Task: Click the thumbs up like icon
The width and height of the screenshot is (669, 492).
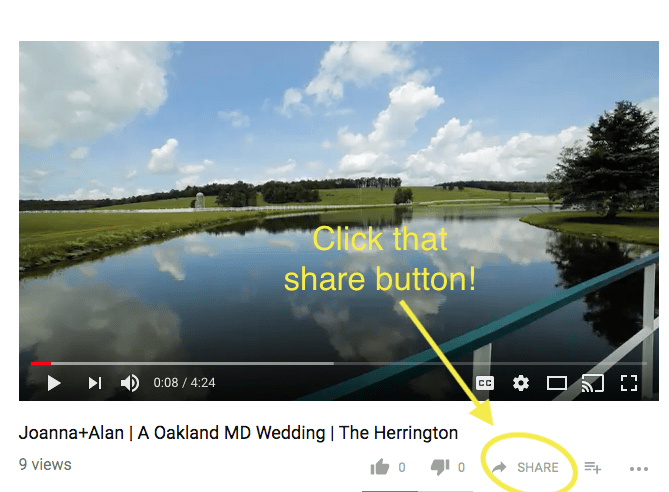Action: 380,467
